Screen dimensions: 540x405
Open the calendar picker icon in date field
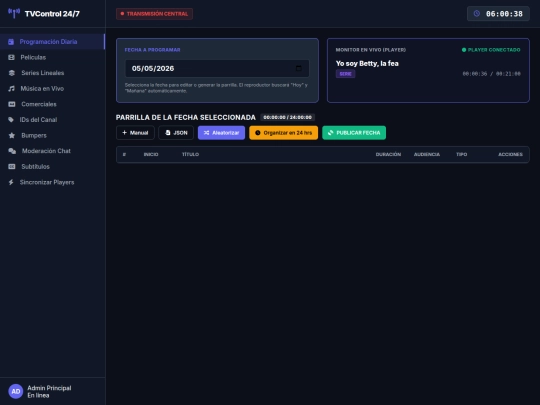click(299, 68)
